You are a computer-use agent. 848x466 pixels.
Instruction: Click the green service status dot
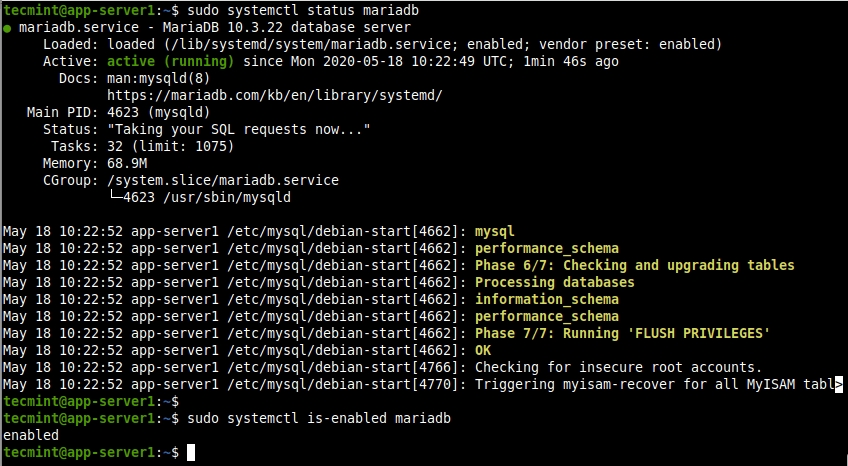pyautogui.click(x=7, y=28)
